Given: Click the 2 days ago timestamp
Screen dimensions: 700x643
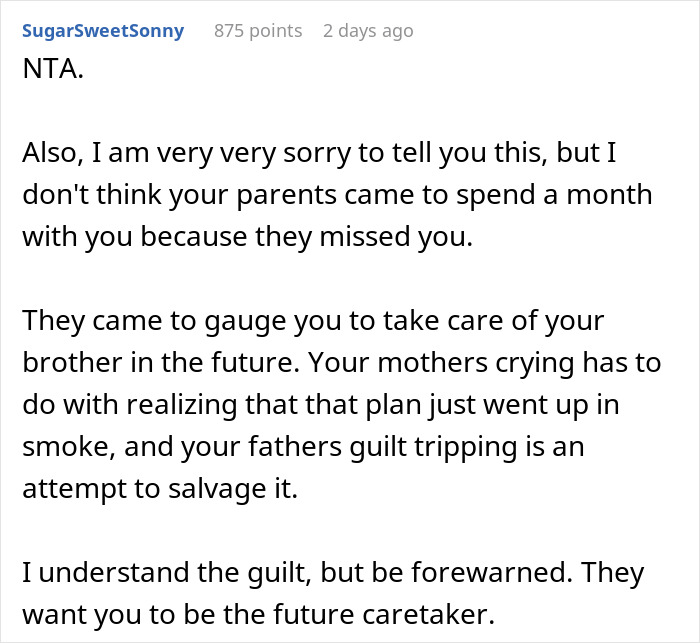Looking at the screenshot, I should [x=368, y=31].
